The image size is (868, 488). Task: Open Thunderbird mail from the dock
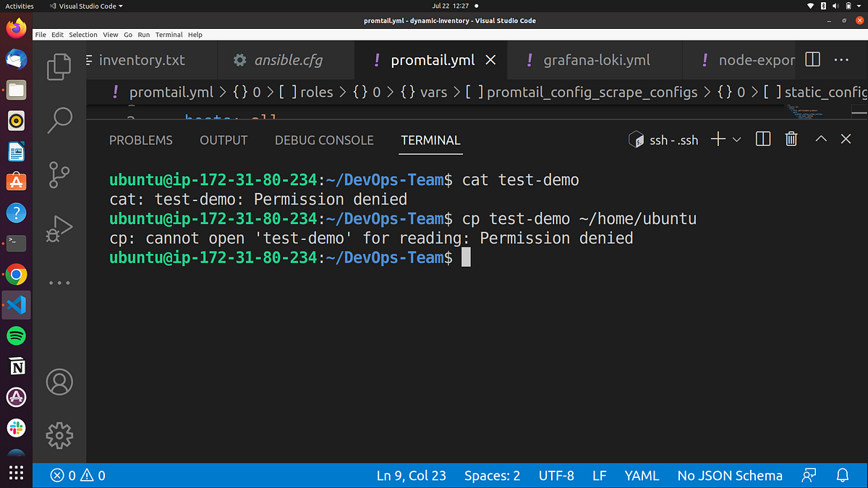pos(16,60)
